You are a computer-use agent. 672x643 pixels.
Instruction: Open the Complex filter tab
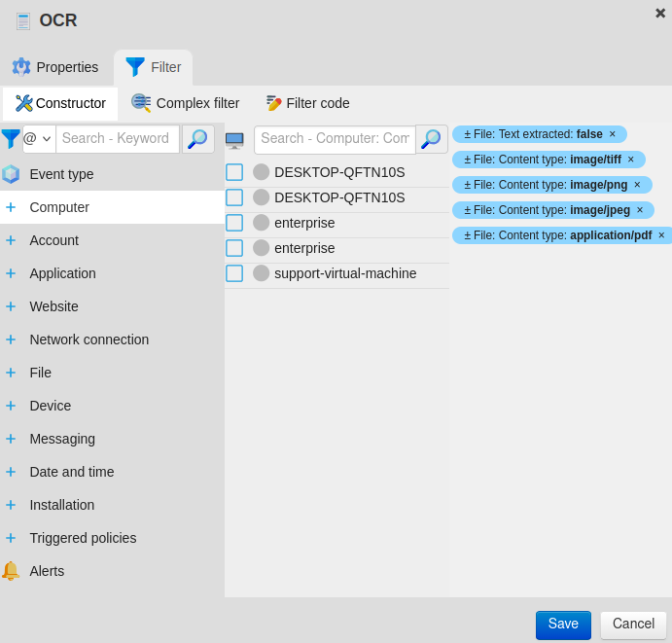click(x=186, y=103)
